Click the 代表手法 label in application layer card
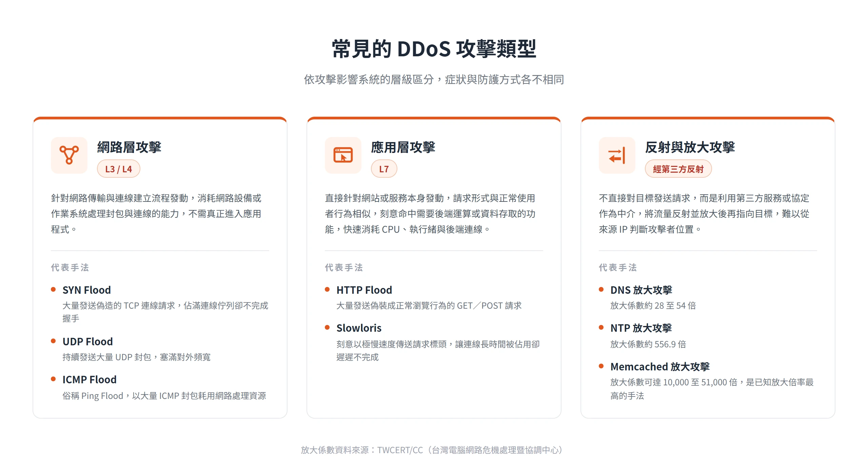 click(x=344, y=268)
